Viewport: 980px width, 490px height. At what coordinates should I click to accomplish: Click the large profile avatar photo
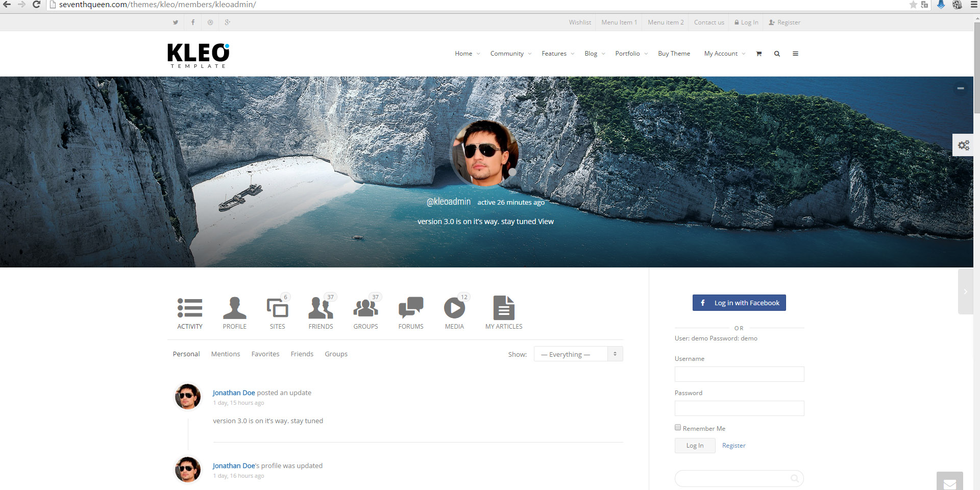(x=484, y=153)
